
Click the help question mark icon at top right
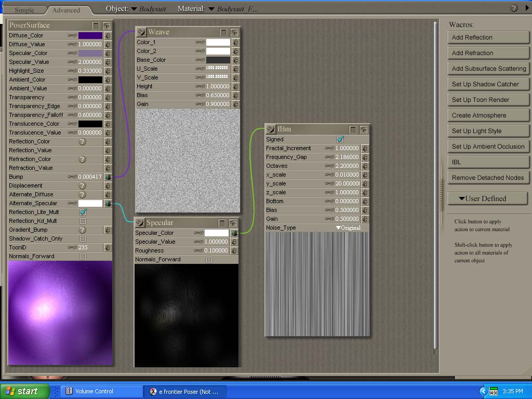coord(514,8)
